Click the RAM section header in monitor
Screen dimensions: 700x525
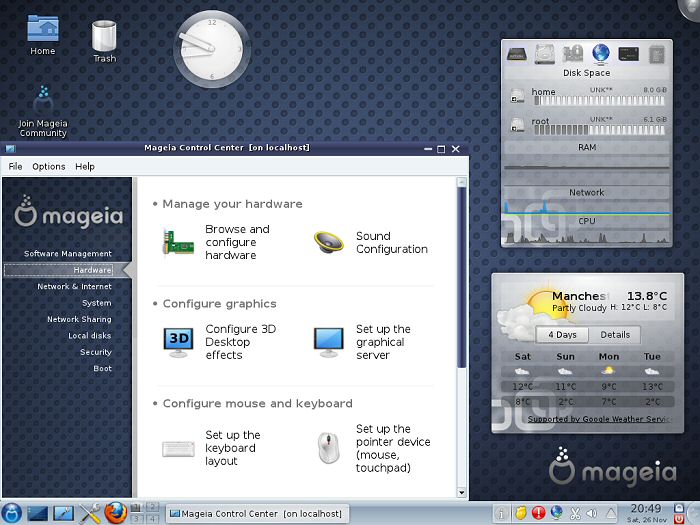click(x=587, y=147)
